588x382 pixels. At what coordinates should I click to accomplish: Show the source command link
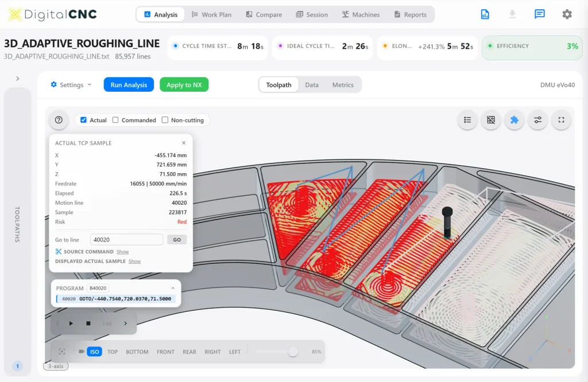coord(123,252)
